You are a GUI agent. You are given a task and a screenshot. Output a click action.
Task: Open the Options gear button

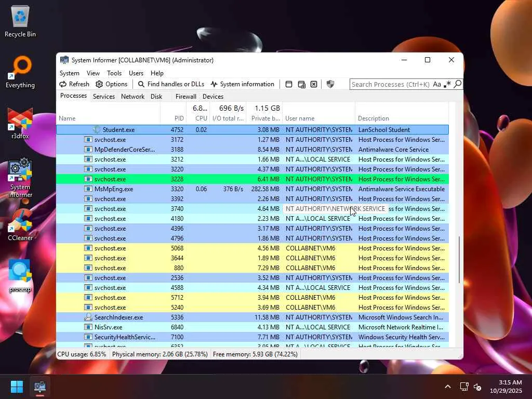point(111,84)
